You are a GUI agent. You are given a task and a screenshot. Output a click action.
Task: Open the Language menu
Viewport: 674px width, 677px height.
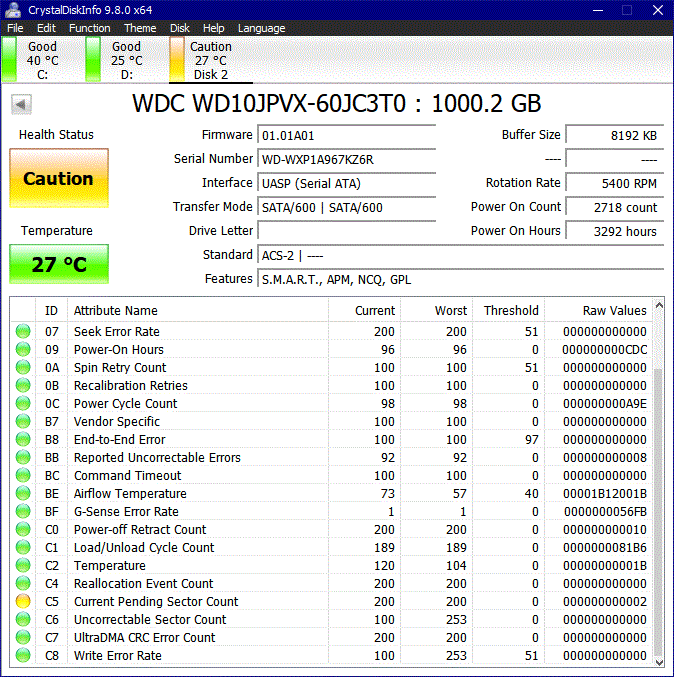coord(262,28)
